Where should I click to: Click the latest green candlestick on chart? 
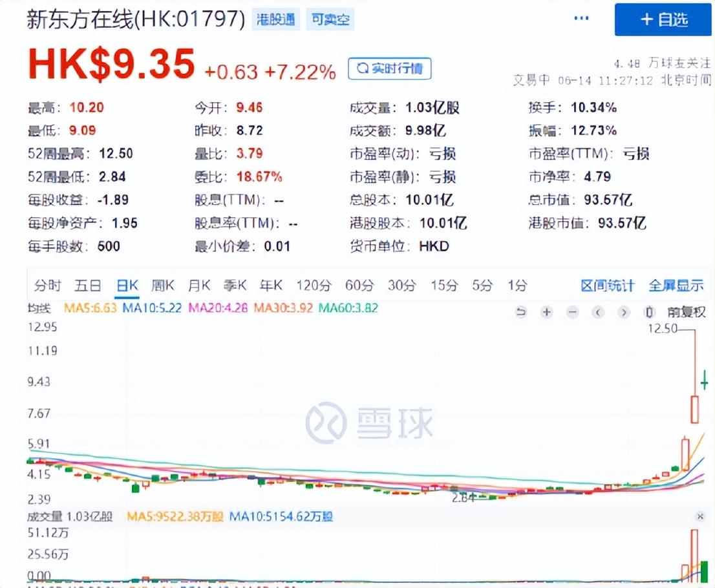(705, 380)
